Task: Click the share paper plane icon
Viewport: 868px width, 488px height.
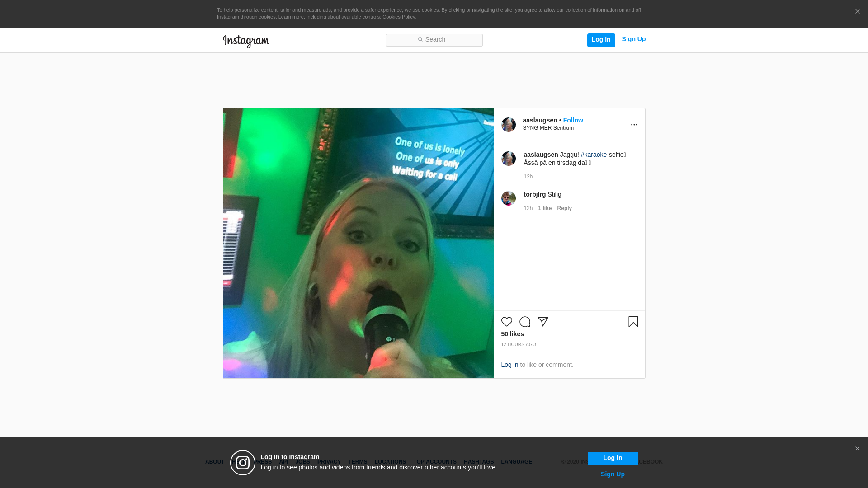Action: 543,322
